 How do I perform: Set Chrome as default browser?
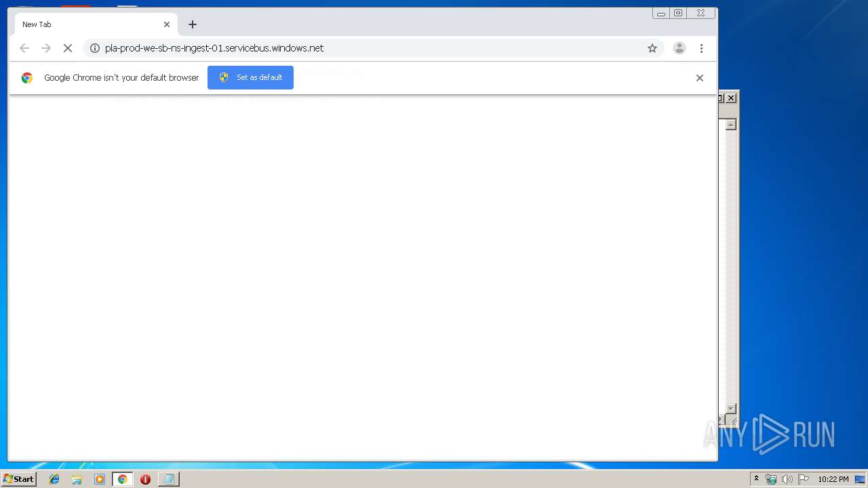250,77
